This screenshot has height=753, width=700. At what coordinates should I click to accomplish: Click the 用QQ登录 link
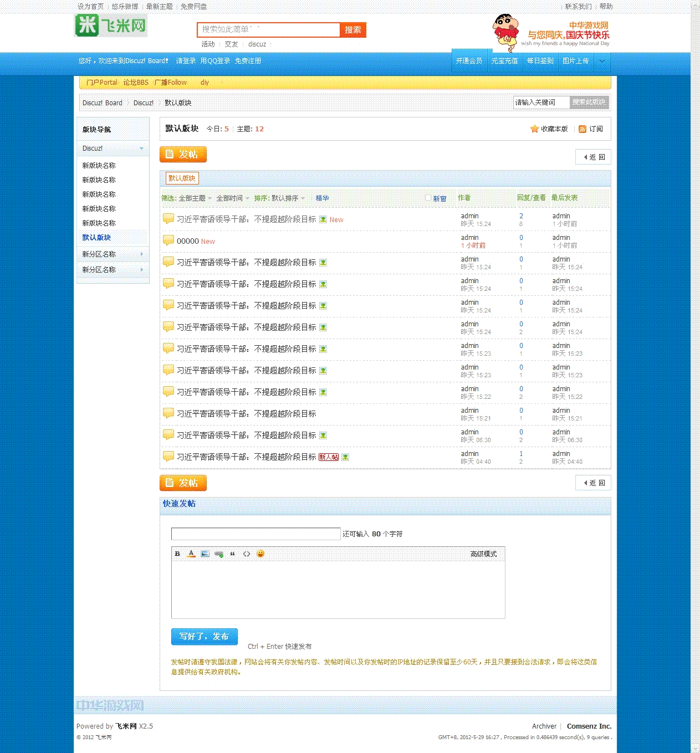tap(215, 61)
